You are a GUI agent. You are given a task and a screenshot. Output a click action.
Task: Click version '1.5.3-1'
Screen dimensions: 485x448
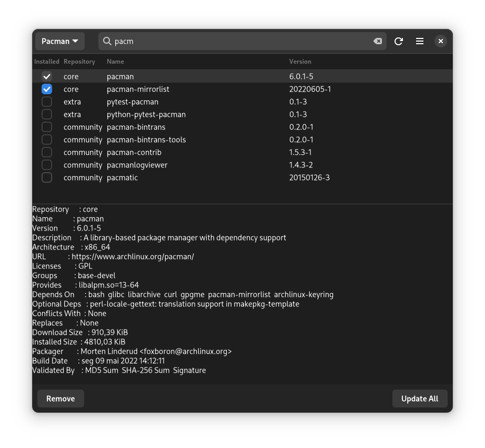(x=300, y=152)
